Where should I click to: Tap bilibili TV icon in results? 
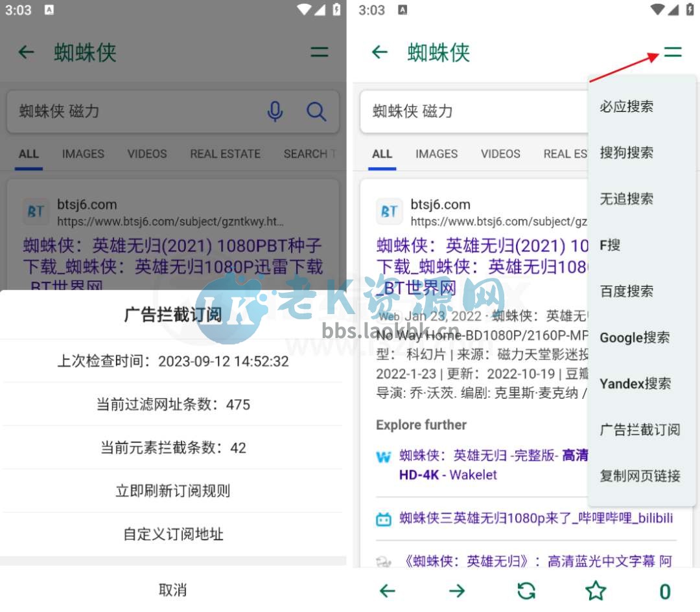coord(384,519)
